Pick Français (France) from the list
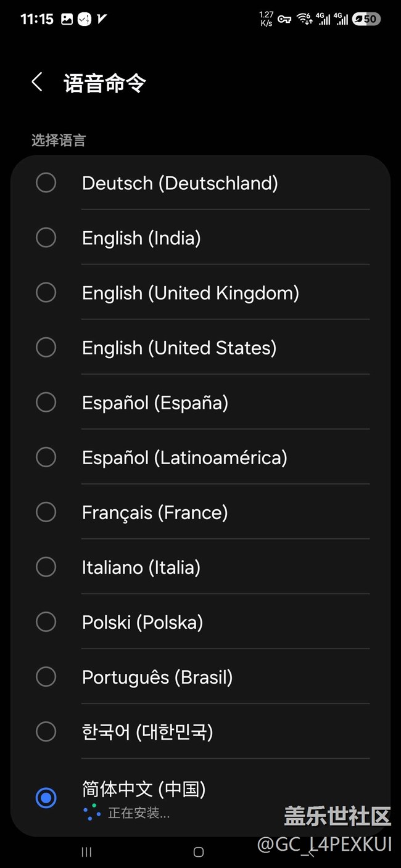Viewport: 401px width, 868px height. (200, 512)
